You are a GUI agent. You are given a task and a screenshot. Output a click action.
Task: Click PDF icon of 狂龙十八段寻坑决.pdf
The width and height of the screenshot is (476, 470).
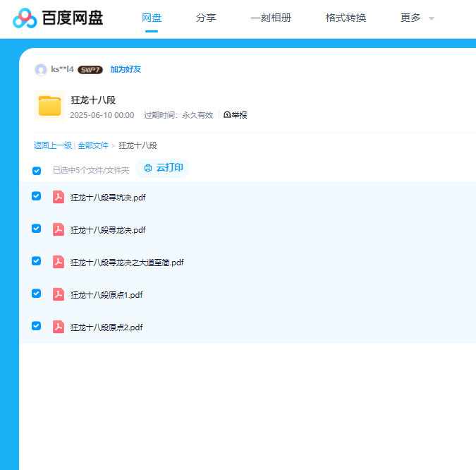coord(59,197)
